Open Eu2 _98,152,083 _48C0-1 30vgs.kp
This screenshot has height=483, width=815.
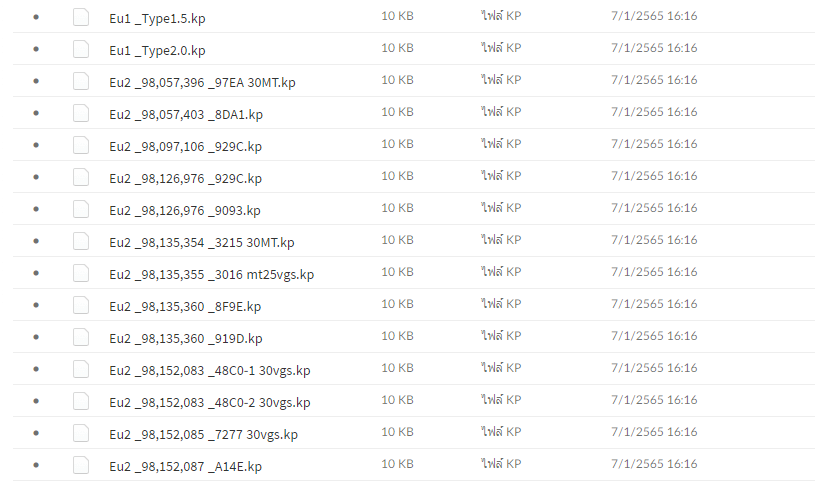coord(209,370)
